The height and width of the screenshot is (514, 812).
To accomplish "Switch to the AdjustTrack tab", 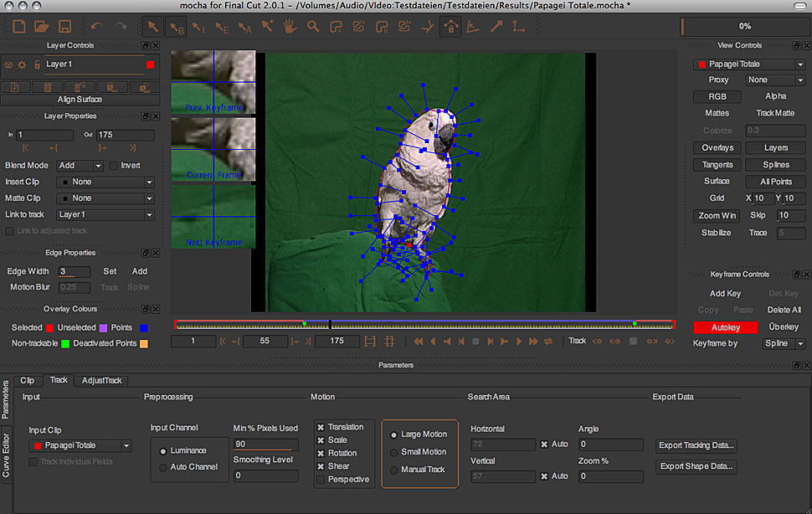I will (x=101, y=380).
